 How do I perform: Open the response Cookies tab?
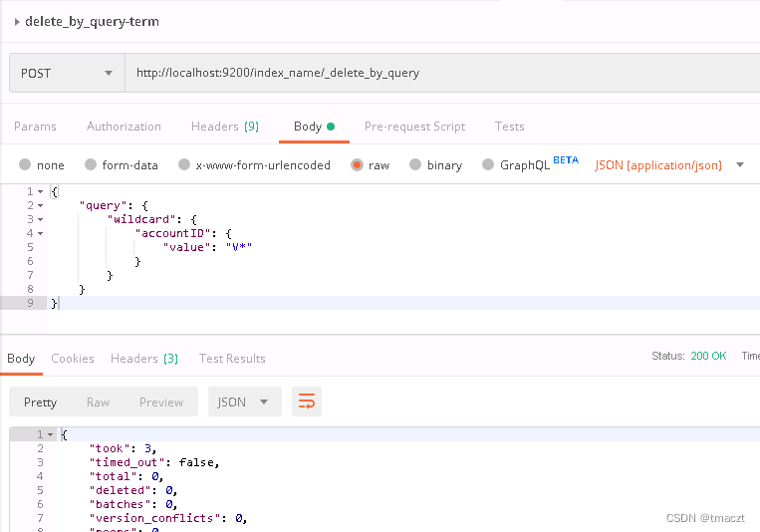pyautogui.click(x=73, y=359)
